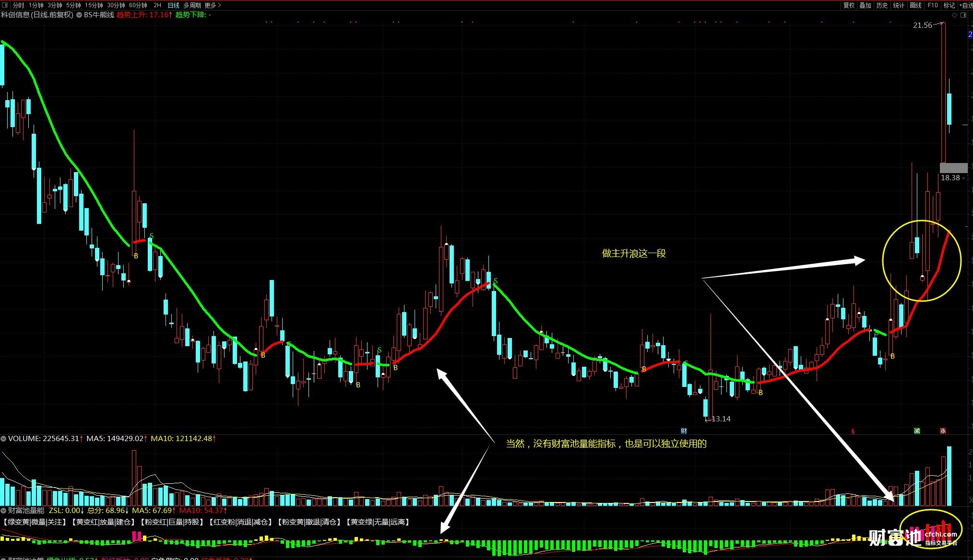Click the 画线 drawing tools button
The width and height of the screenshot is (973, 560).
915,5
